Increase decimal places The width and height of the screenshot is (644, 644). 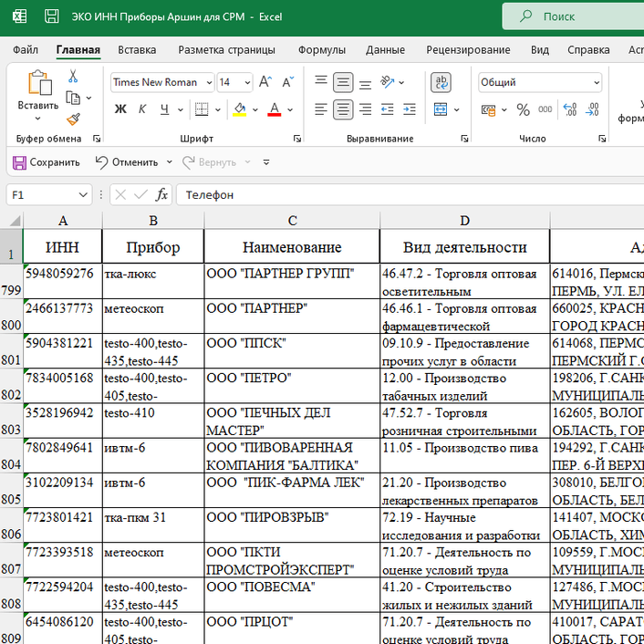pos(570,109)
